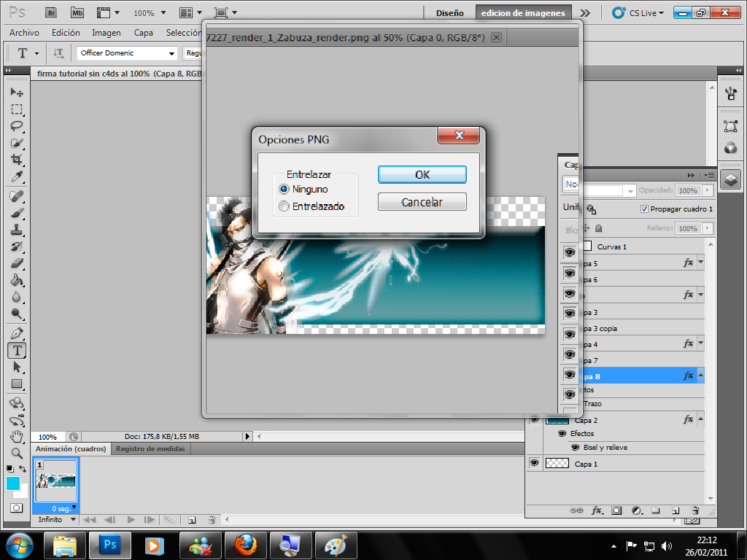The width and height of the screenshot is (747, 560).
Task: Select the Horizontal Type tool in toolbox
Action: click(17, 351)
